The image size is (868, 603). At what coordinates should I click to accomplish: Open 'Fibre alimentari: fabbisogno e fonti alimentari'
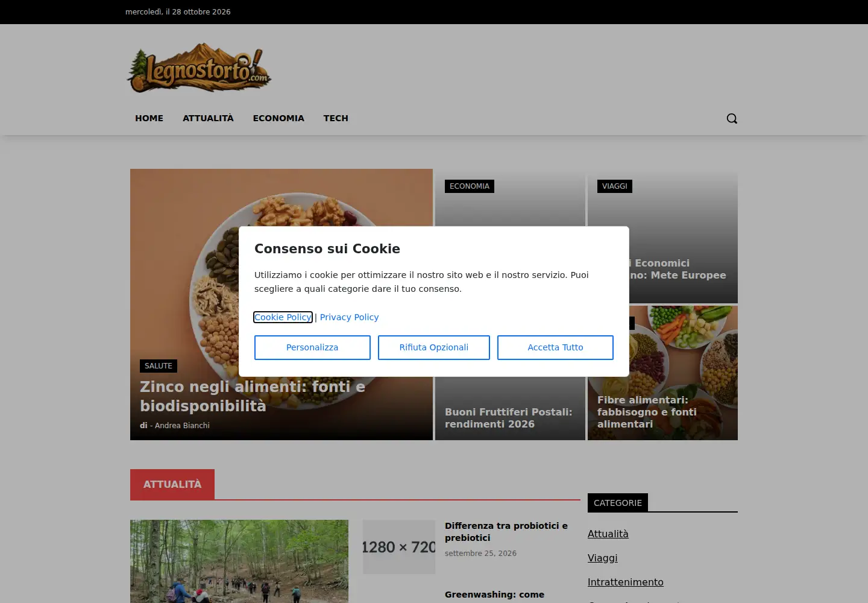(647, 412)
